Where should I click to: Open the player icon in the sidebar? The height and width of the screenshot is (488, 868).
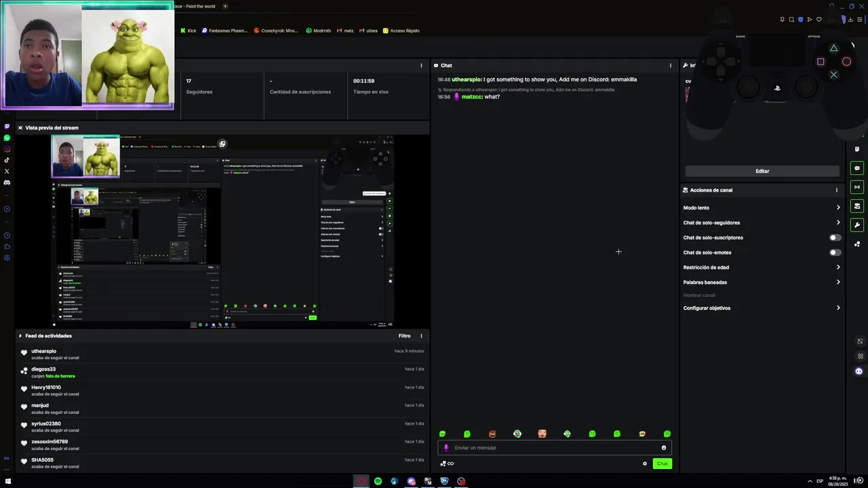pyautogui.click(x=7, y=209)
